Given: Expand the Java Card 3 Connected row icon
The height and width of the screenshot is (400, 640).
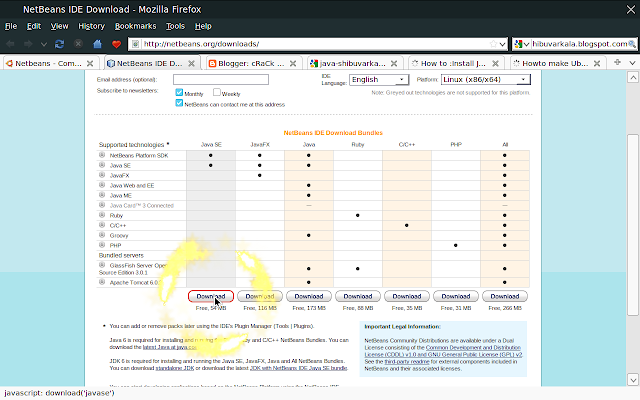Looking at the screenshot, I should (x=102, y=205).
